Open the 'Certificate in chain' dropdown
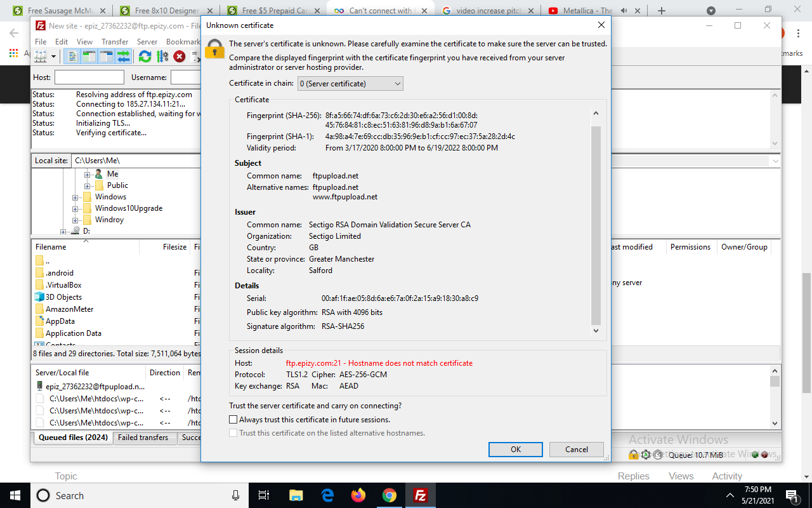Viewport: 812px width, 508px height. click(x=350, y=83)
